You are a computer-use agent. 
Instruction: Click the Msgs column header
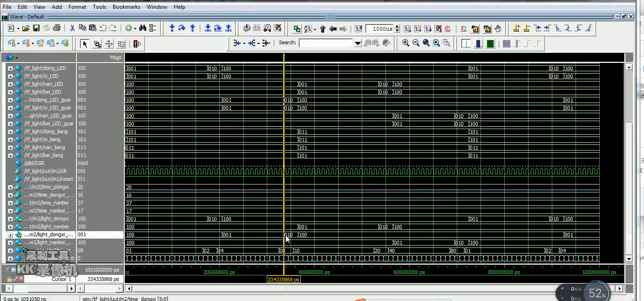[115, 57]
